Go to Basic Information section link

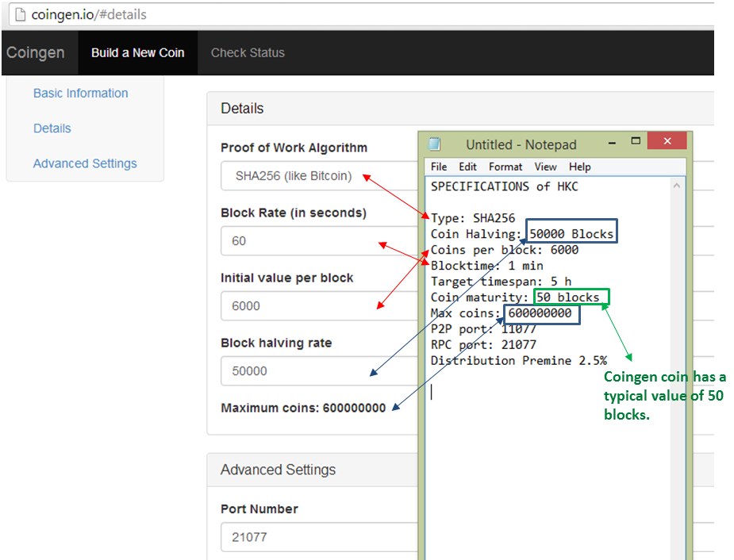coord(80,93)
